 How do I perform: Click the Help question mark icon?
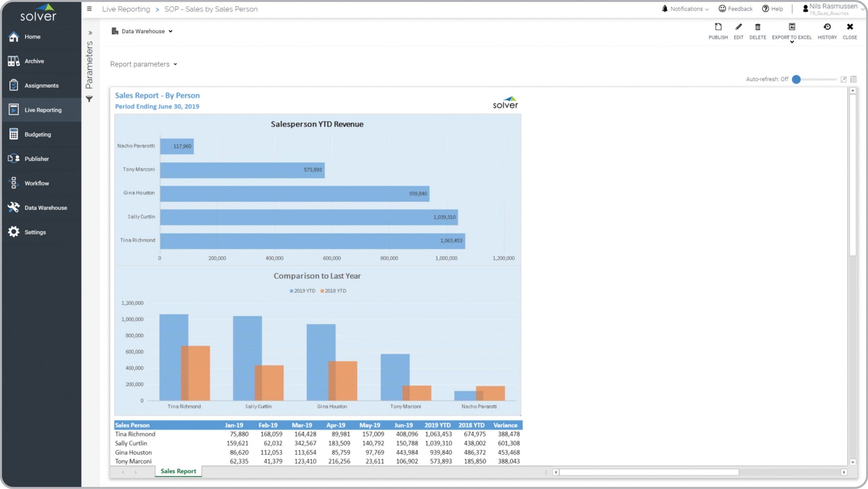coord(765,9)
